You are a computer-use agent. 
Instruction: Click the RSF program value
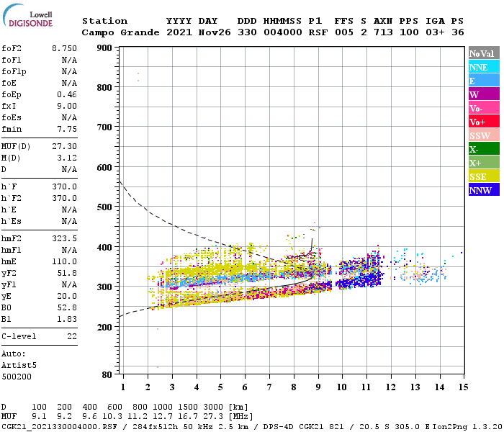coord(318,32)
